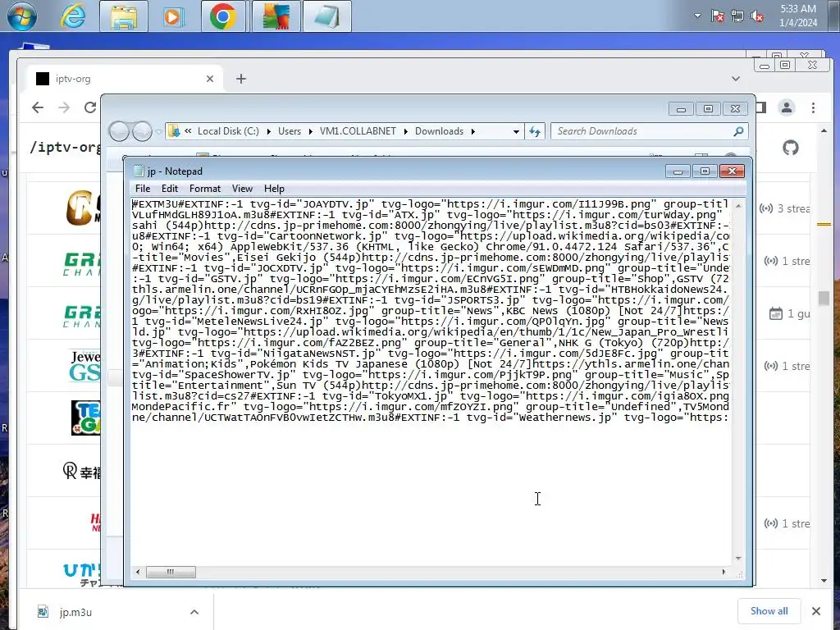Click the Explorer back button
840x630 pixels.
(x=119, y=131)
